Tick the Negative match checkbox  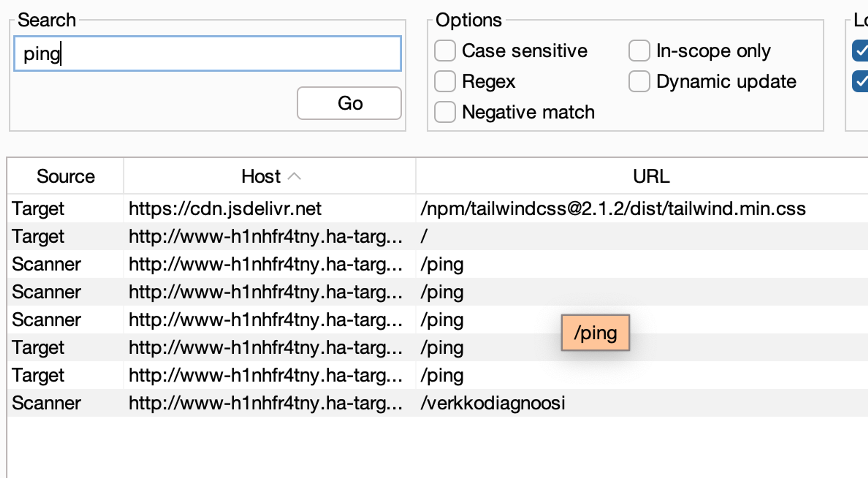(445, 112)
